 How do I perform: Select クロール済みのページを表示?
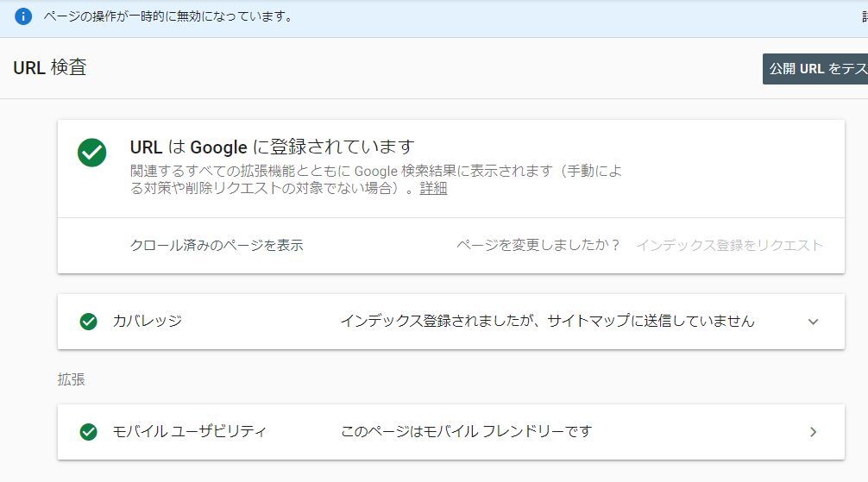point(217,245)
